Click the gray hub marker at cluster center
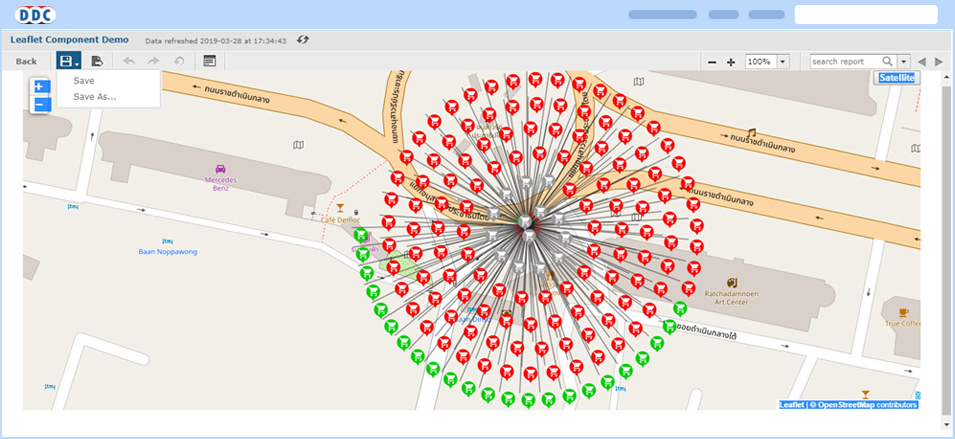 click(x=527, y=223)
